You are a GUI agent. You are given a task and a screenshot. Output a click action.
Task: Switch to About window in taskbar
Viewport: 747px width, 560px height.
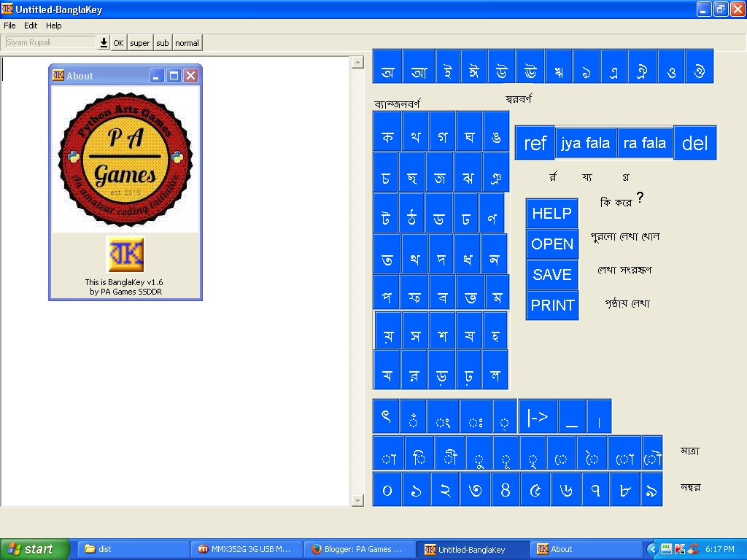pos(587,549)
